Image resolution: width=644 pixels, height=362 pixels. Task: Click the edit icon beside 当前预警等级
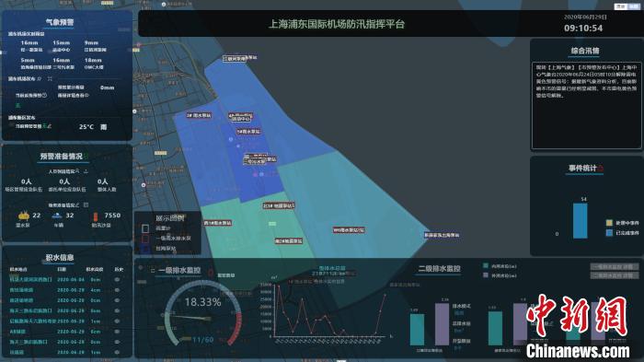(x=49, y=126)
